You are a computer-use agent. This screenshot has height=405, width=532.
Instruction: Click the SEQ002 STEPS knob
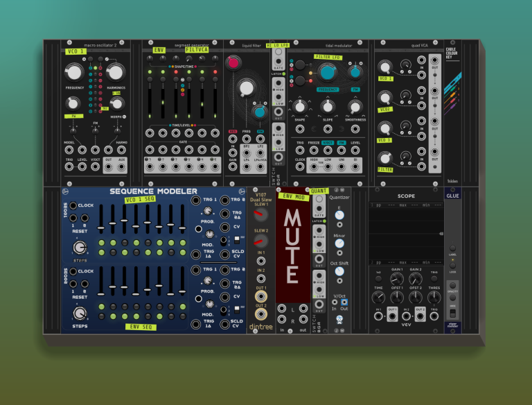click(80, 313)
